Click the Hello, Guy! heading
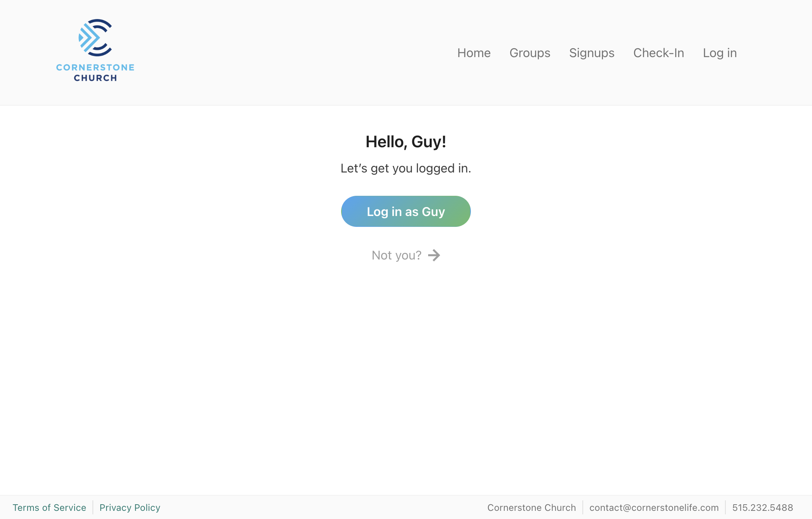This screenshot has height=519, width=812. point(406,142)
